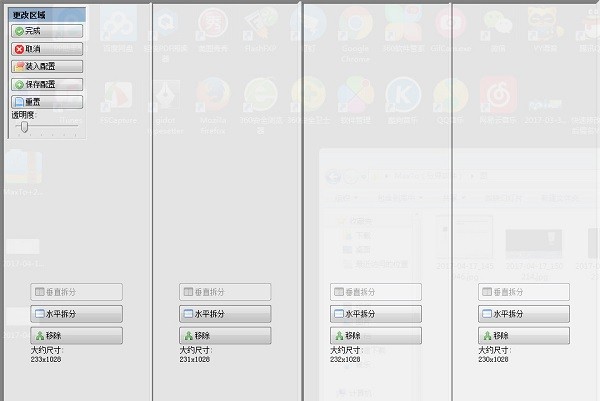The image size is (600, 401).
Task: Split the 232x1028 region with 水平拆分
Action: [376, 314]
